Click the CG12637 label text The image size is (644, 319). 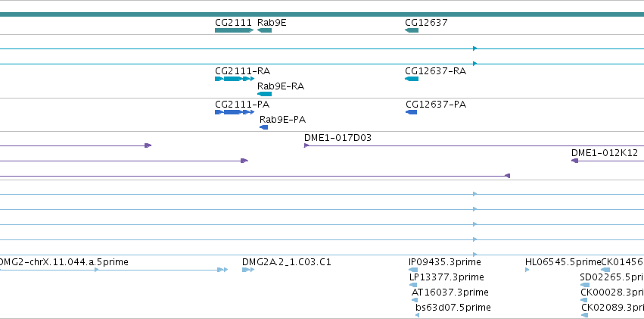pos(426,23)
